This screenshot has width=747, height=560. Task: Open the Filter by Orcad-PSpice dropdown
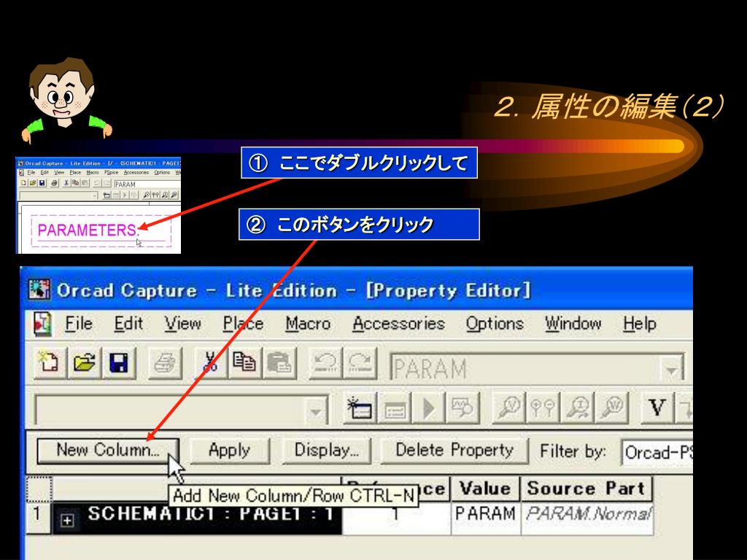coord(657,453)
